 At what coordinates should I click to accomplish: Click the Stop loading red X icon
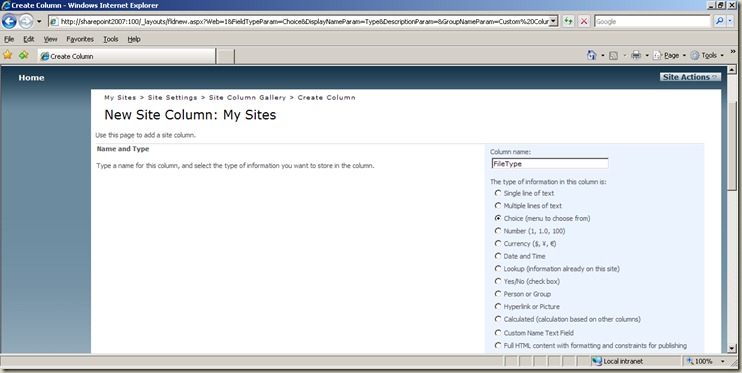[x=584, y=21]
